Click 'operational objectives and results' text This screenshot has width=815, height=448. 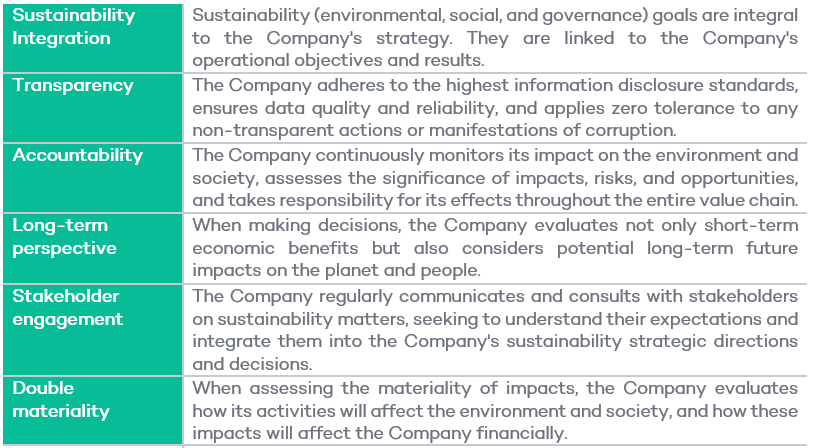pos(337,61)
